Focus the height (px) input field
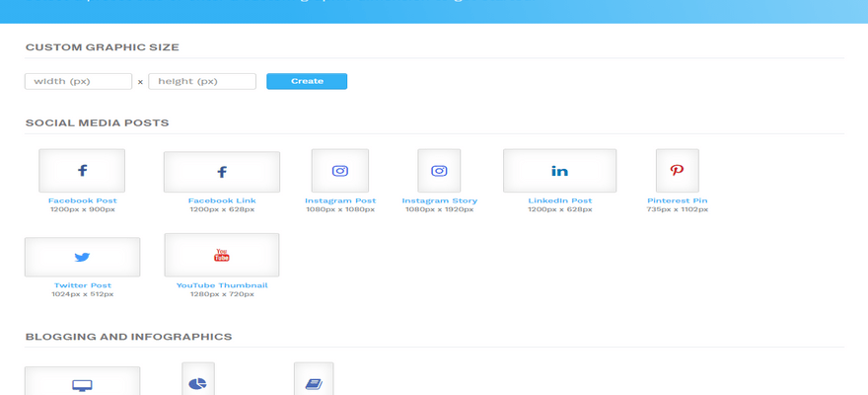The width and height of the screenshot is (868, 395). coord(202,81)
